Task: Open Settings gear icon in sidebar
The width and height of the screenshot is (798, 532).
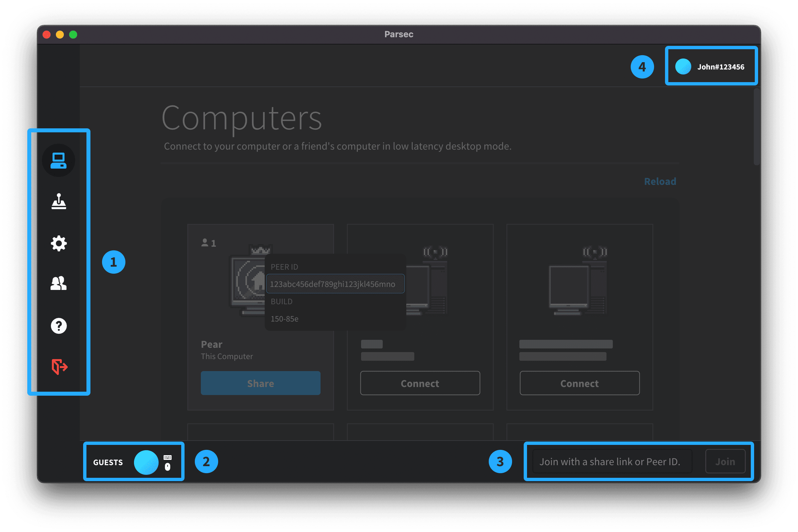Action: [59, 243]
